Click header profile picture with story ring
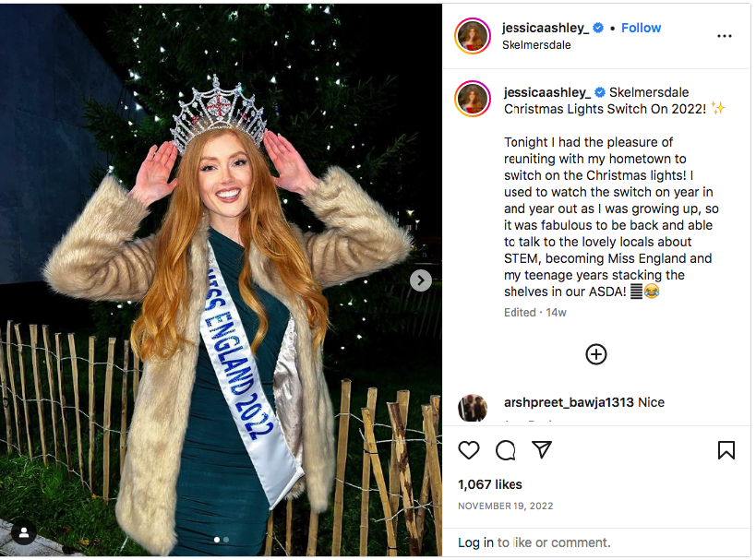The width and height of the screenshot is (756, 560). [x=473, y=36]
